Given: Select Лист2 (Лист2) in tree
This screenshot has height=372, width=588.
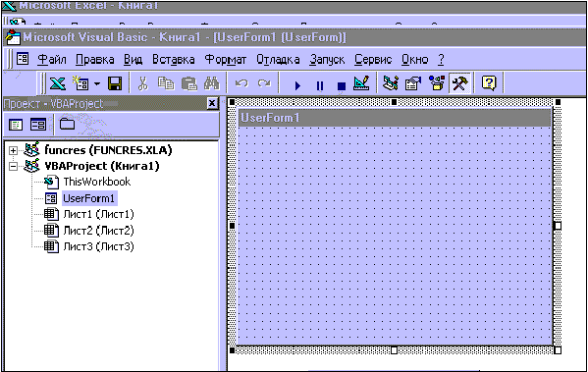Looking at the screenshot, I should [98, 231].
